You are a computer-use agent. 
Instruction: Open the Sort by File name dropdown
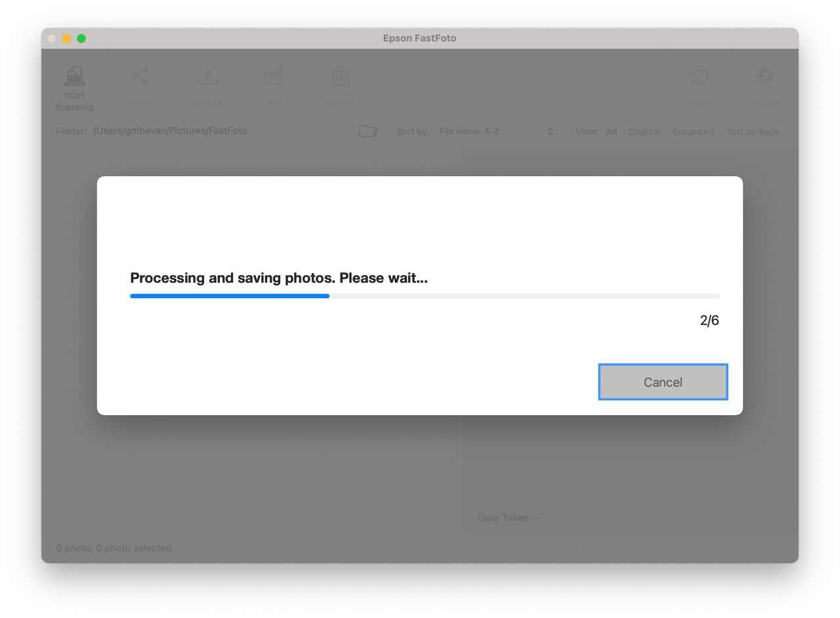(x=496, y=131)
